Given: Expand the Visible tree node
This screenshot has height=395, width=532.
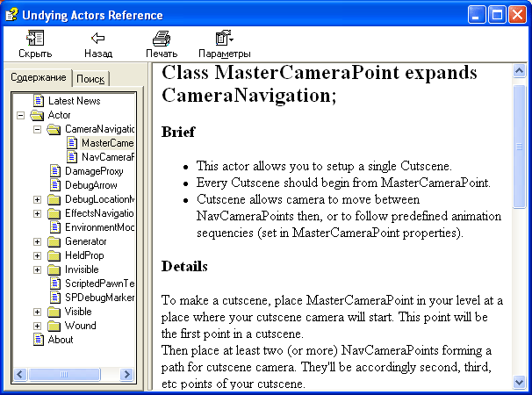Looking at the screenshot, I should [x=38, y=312].
